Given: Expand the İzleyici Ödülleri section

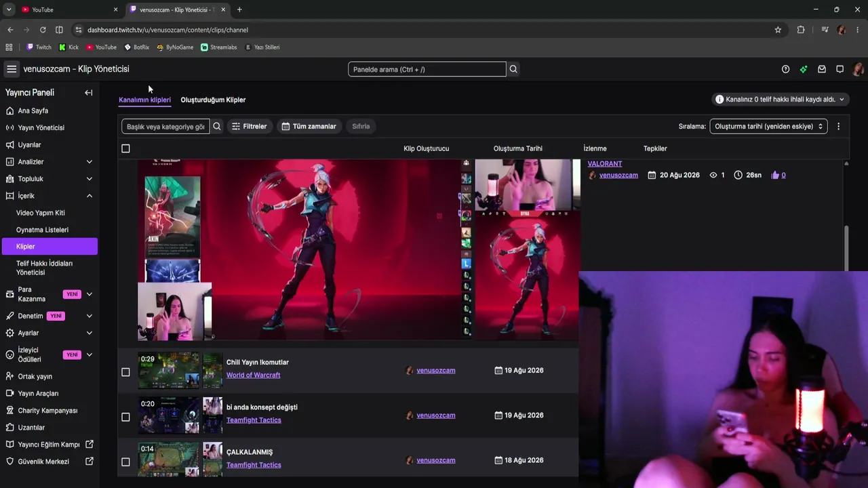Looking at the screenshot, I should pyautogui.click(x=89, y=354).
